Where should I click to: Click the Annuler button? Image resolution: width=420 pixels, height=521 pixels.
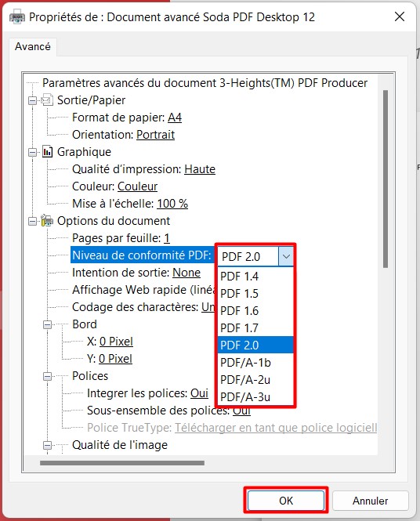(370, 501)
